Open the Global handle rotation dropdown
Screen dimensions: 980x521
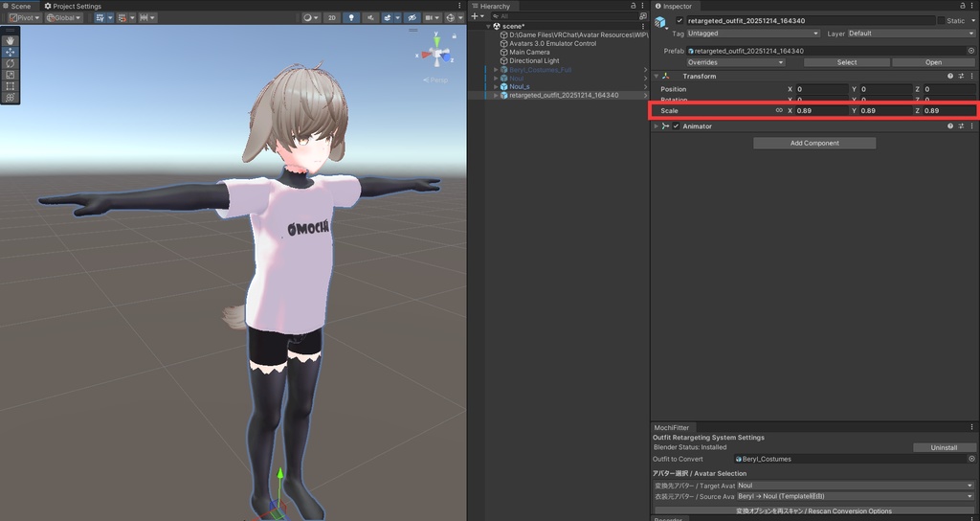(x=64, y=17)
